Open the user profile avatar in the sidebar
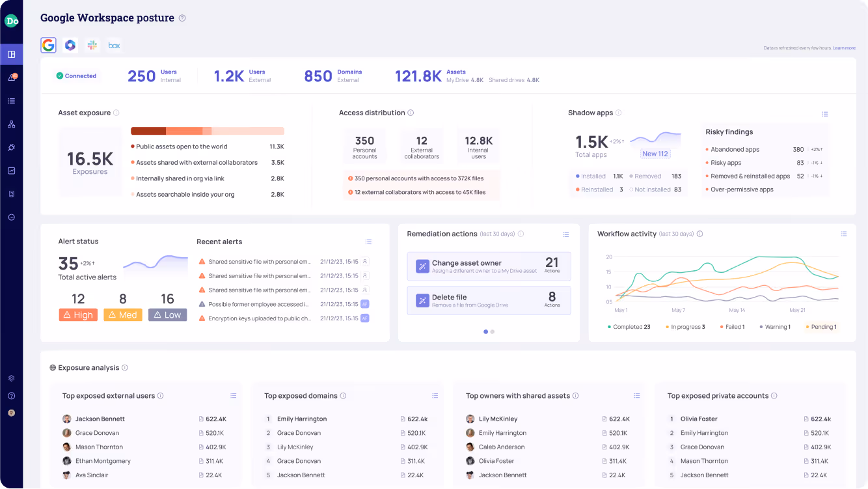868x489 pixels. (11, 413)
